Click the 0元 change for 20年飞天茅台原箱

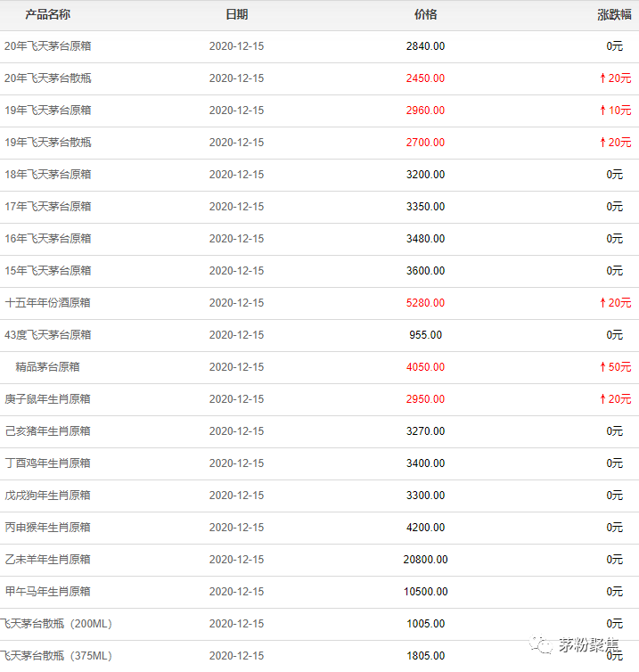(x=615, y=46)
